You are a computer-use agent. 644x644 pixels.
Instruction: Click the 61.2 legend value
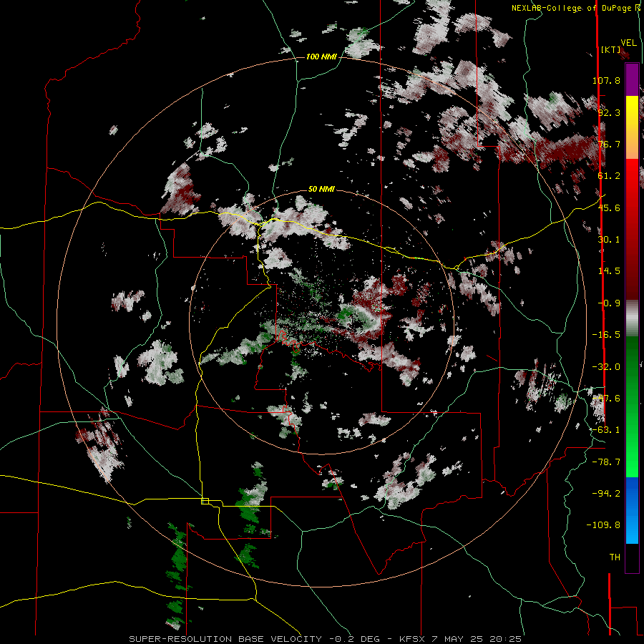point(609,176)
